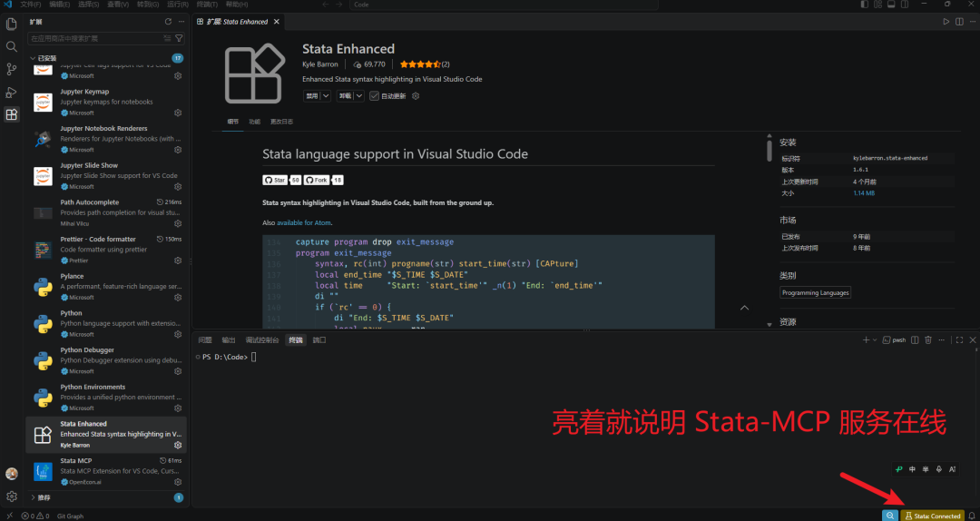Screen dimensions: 980x521
Task: Kill the terminal with trash icon
Action: coord(928,340)
